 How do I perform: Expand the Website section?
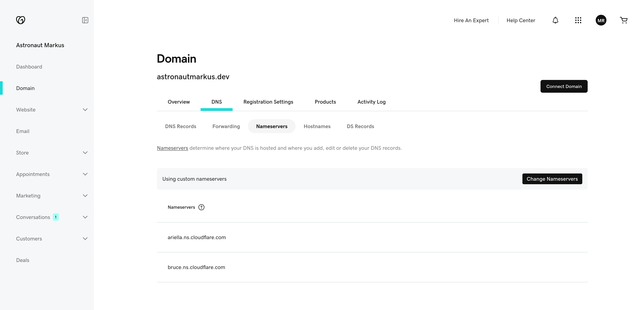click(85, 110)
